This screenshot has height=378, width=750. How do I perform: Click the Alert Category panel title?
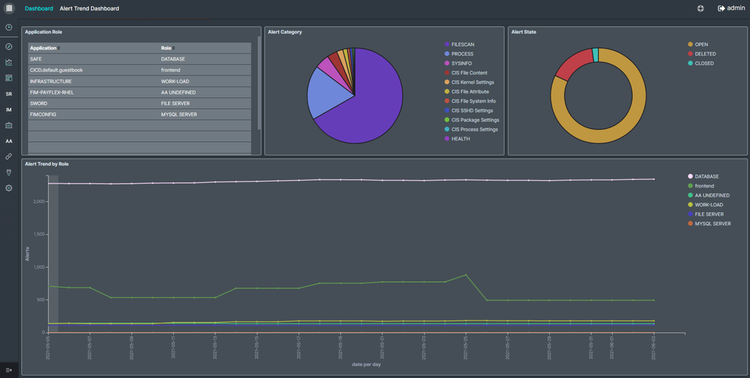tap(285, 32)
